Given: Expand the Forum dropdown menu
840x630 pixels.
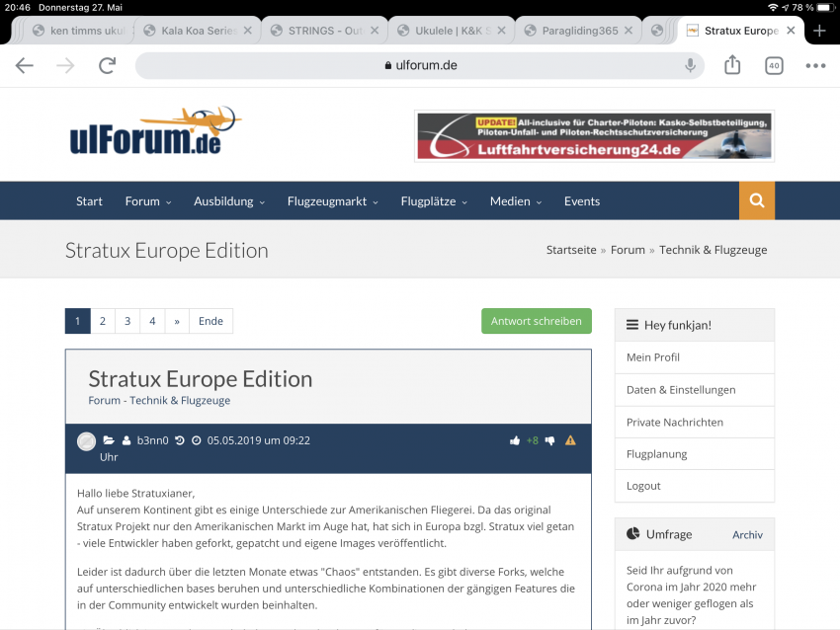Looking at the screenshot, I should pyautogui.click(x=148, y=201).
